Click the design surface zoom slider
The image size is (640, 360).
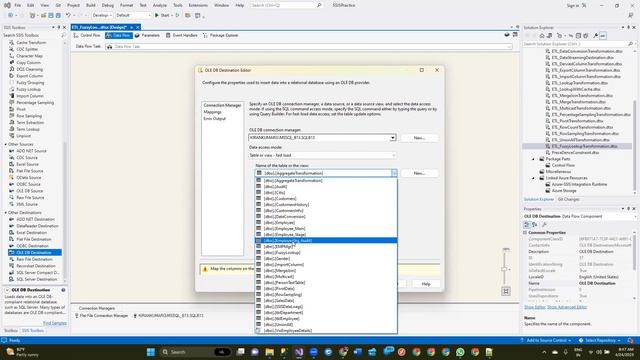pos(505,269)
